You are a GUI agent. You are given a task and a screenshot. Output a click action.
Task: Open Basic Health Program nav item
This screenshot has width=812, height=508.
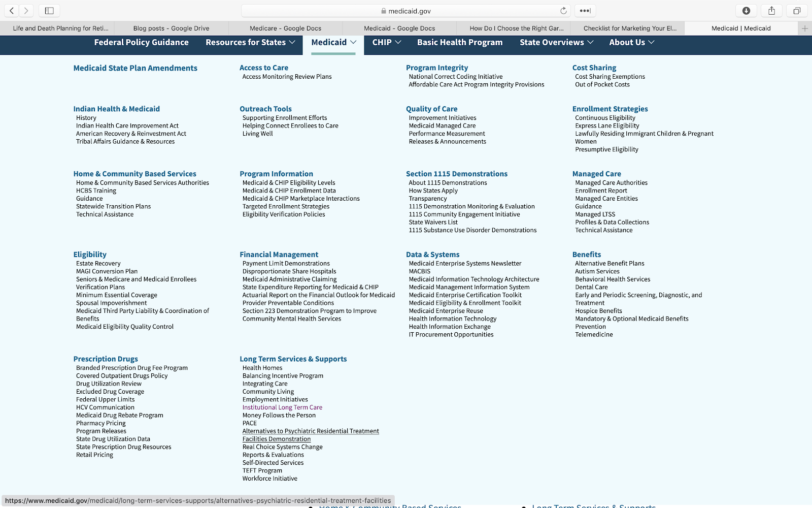pyautogui.click(x=460, y=43)
